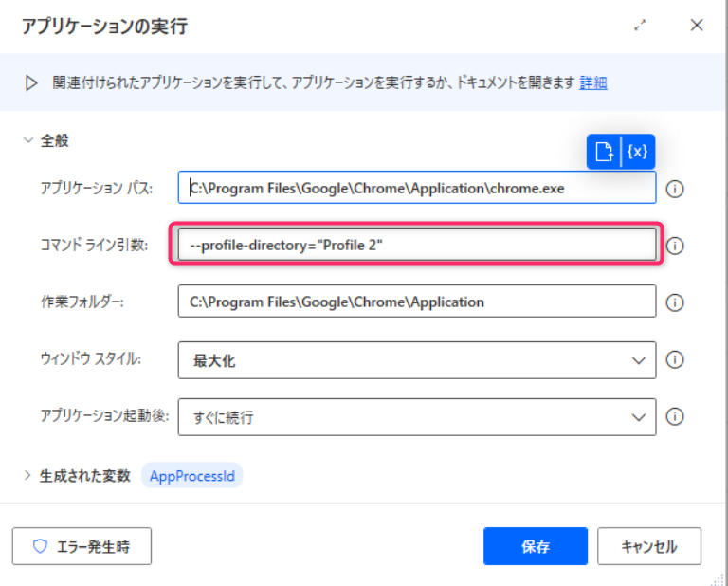
Task: Show info for 作業フォルダー field
Action: click(675, 302)
